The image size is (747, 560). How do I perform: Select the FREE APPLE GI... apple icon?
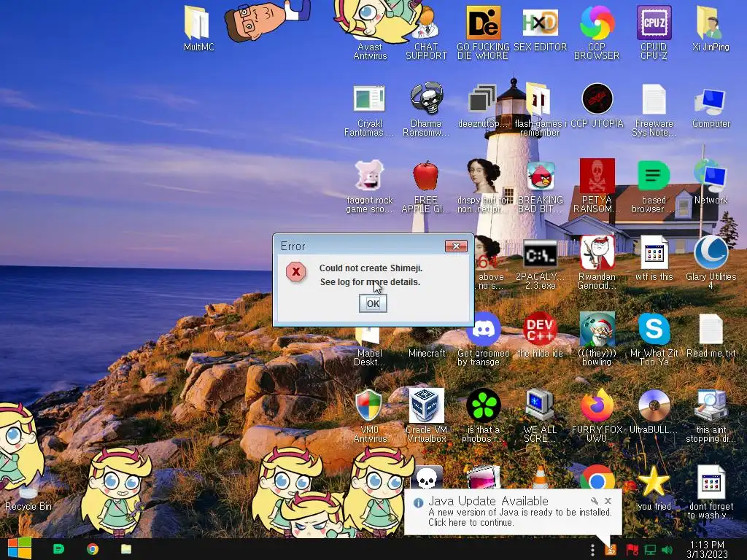[x=425, y=176]
